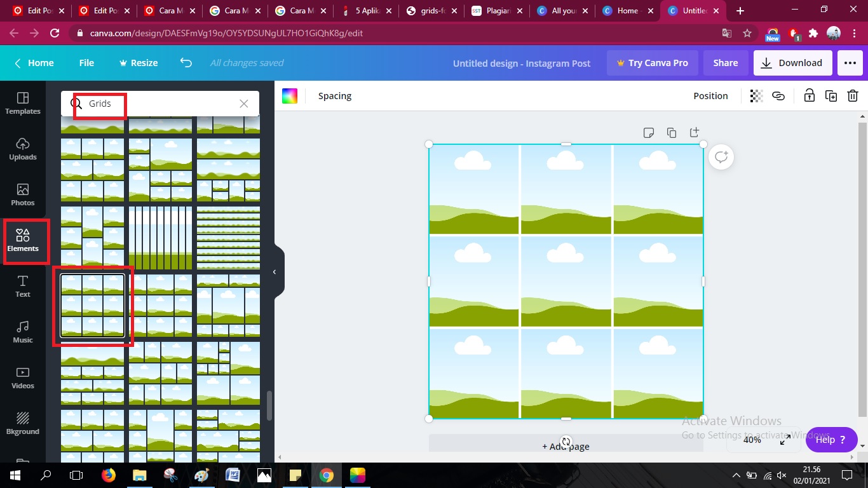The width and height of the screenshot is (868, 488).
Task: Click the search magnifier icon
Action: 77,104
